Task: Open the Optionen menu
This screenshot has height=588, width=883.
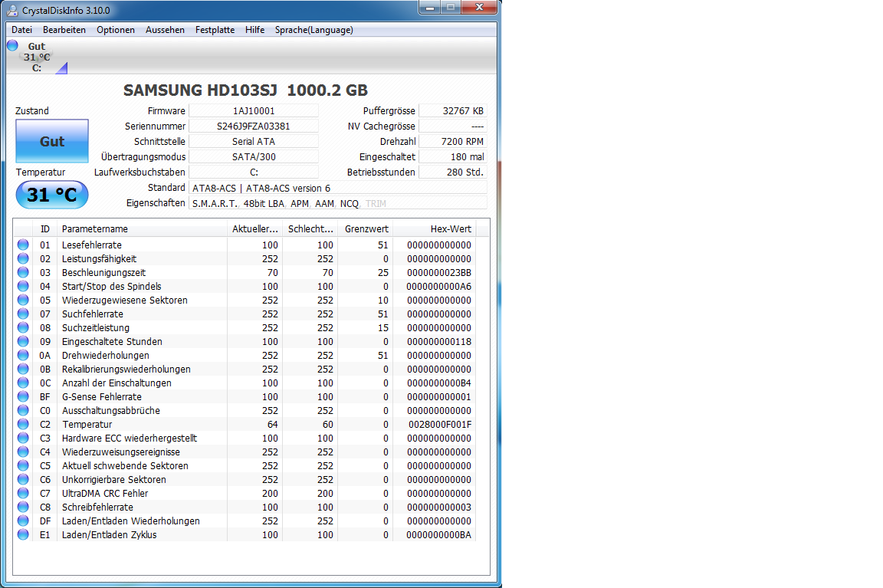Action: pyautogui.click(x=116, y=30)
